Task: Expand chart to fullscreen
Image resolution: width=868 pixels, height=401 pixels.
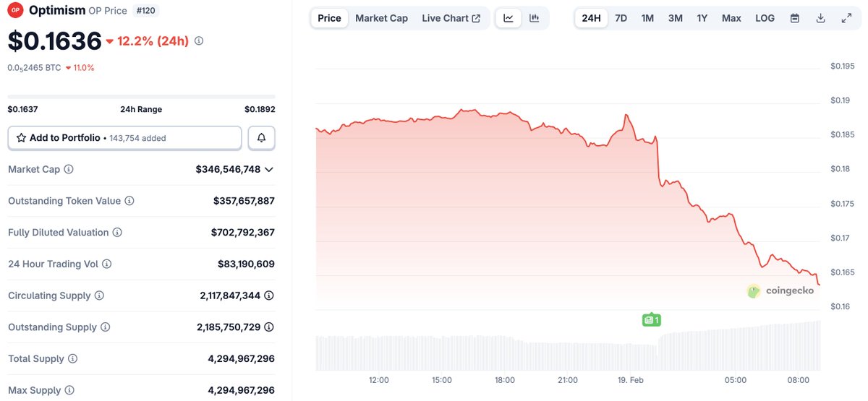Action: pos(846,18)
